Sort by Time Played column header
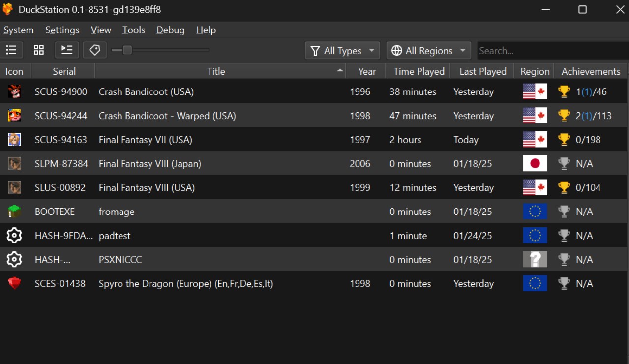Image resolution: width=629 pixels, height=364 pixels. (418, 71)
